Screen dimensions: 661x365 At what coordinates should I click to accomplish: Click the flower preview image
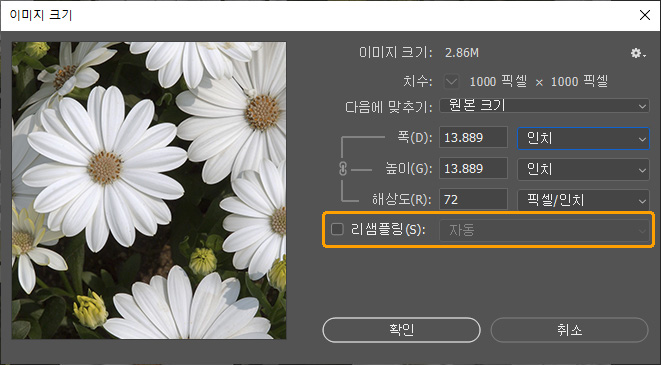click(x=149, y=190)
